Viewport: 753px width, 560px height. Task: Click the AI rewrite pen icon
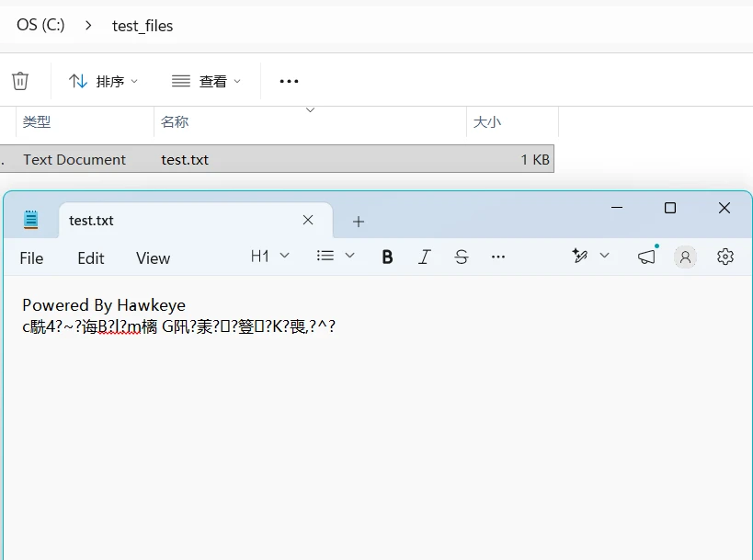click(x=579, y=256)
